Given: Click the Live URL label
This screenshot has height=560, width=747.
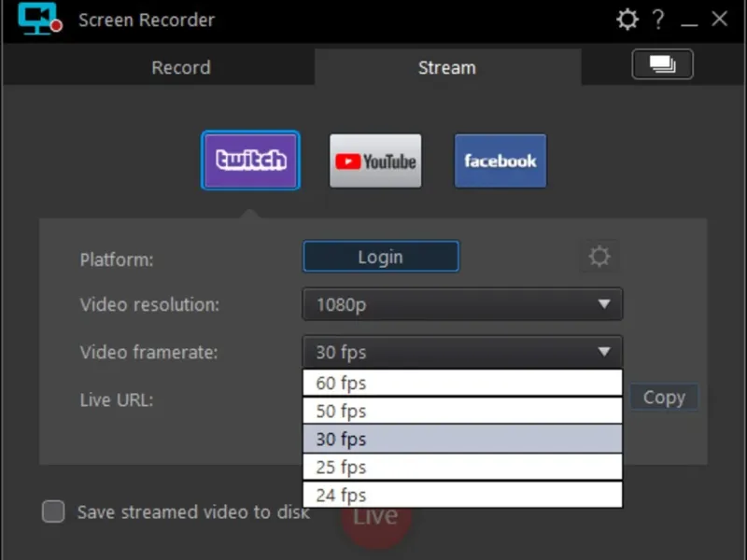Looking at the screenshot, I should (117, 400).
